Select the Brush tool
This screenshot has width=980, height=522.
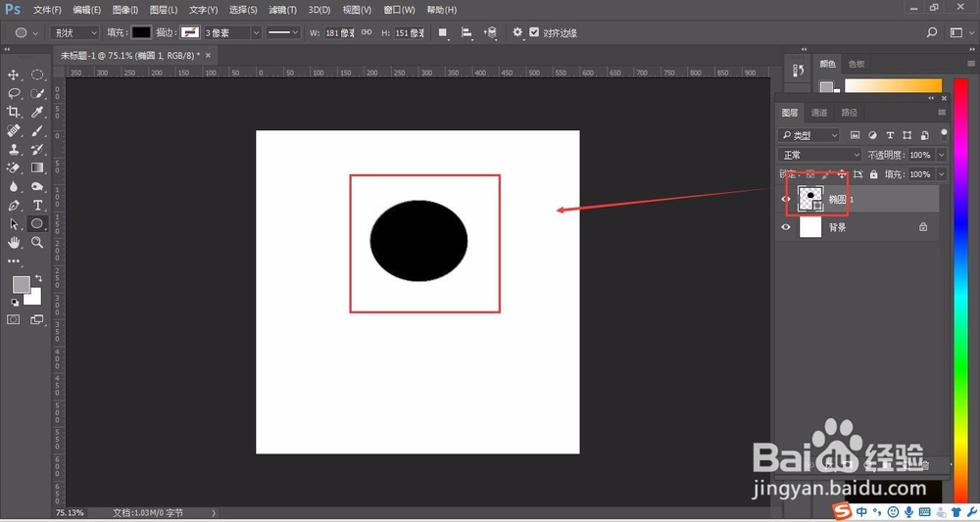point(37,130)
